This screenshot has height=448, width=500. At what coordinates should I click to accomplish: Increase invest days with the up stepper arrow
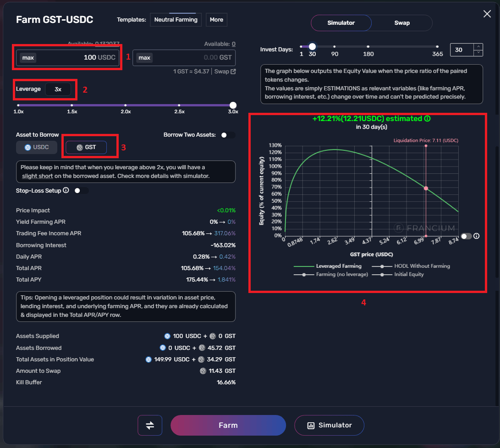[479, 47]
